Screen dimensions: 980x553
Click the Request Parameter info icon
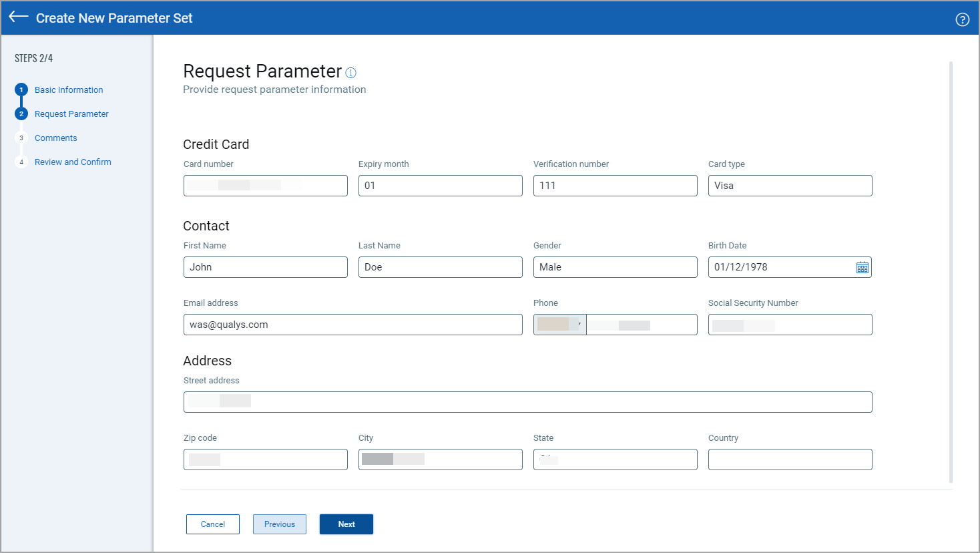[x=351, y=73]
